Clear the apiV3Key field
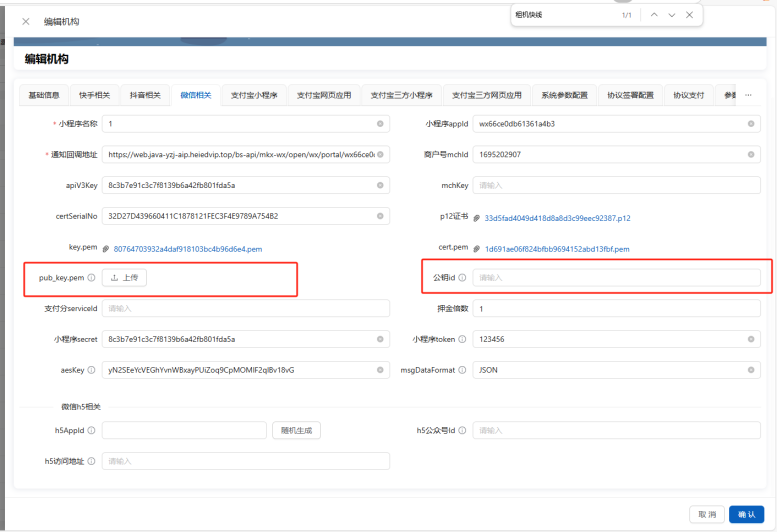The width and height of the screenshot is (777, 532). click(380, 185)
